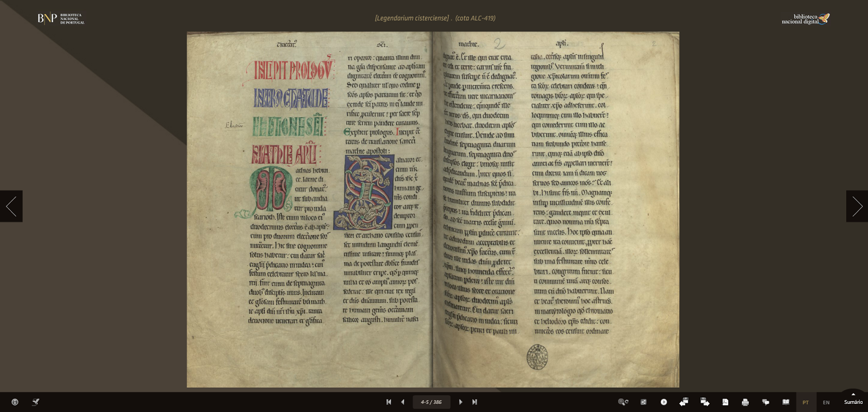Start the autoplay slideshow icon
The height and width of the screenshot is (412, 868).
click(x=663, y=402)
